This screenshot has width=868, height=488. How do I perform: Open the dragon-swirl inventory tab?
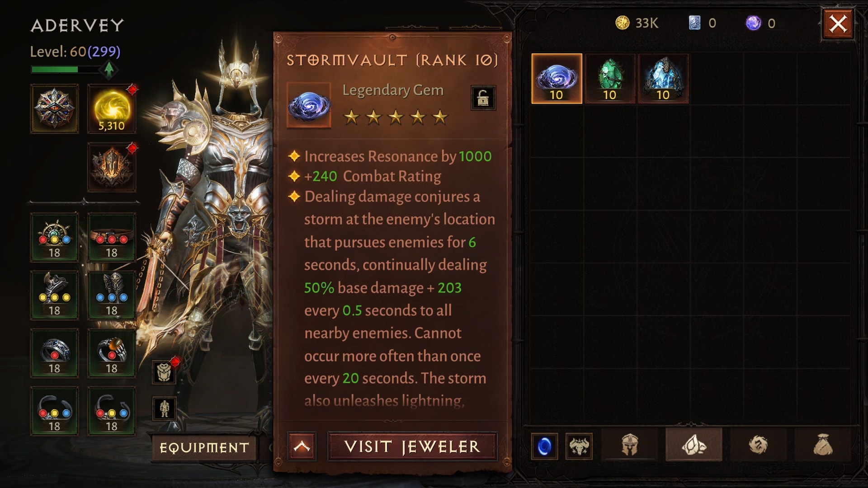[758, 445]
